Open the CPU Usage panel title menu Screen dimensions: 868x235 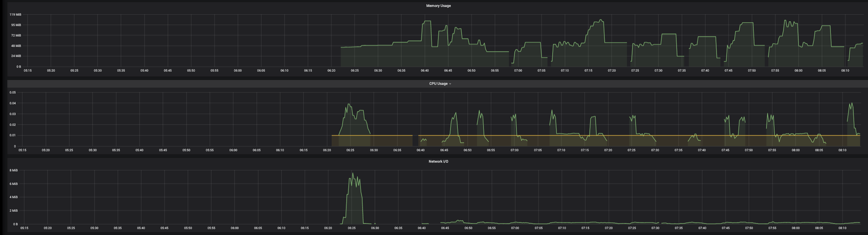pos(438,84)
